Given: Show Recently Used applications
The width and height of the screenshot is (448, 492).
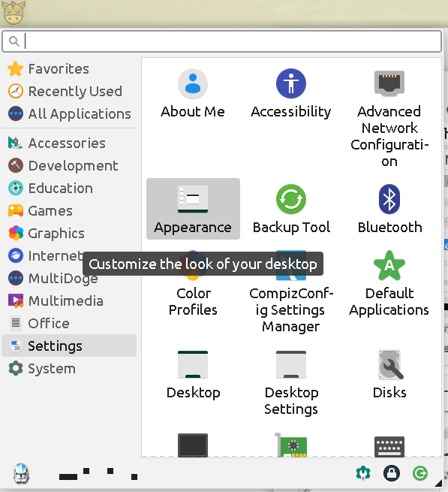Looking at the screenshot, I should (69, 92).
